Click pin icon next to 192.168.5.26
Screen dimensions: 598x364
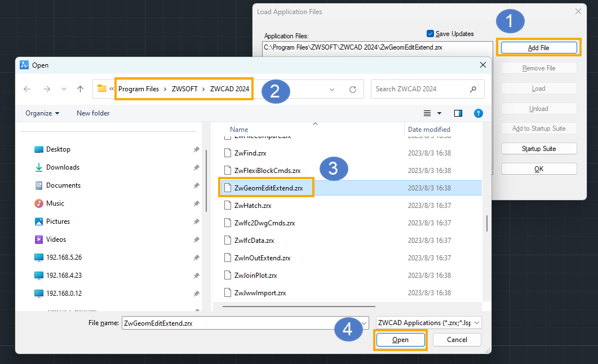196,258
